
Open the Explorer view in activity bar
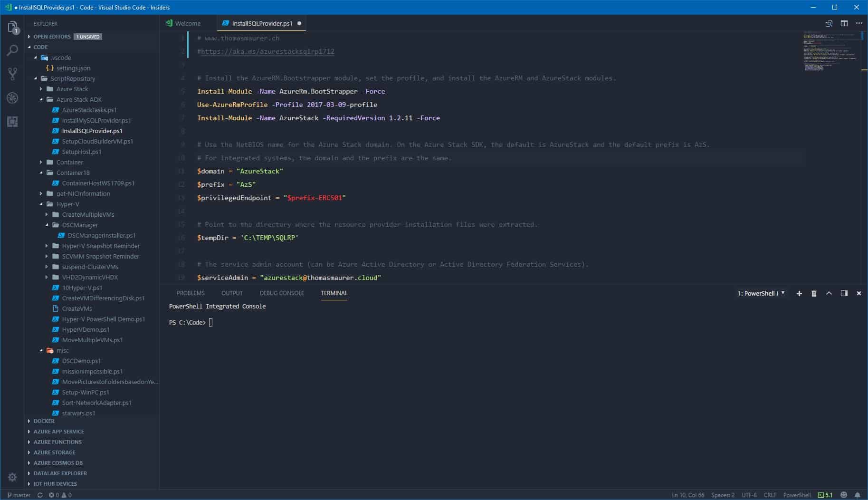point(12,27)
